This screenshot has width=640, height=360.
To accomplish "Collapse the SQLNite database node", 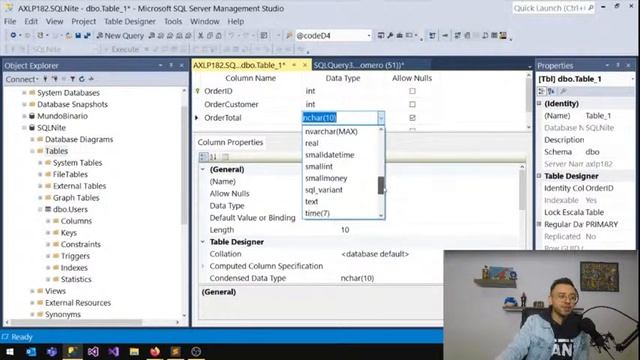I will (x=24, y=128).
